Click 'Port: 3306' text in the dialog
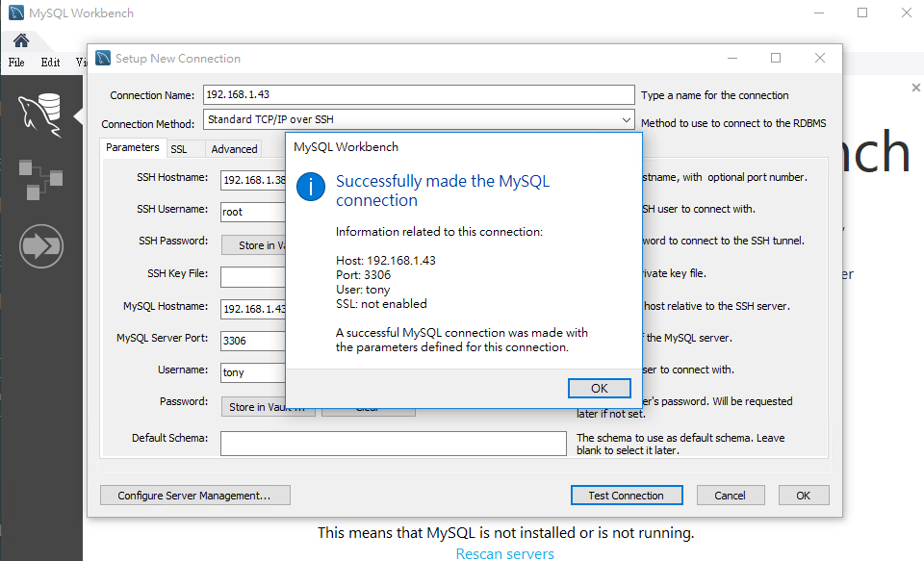 click(x=364, y=275)
